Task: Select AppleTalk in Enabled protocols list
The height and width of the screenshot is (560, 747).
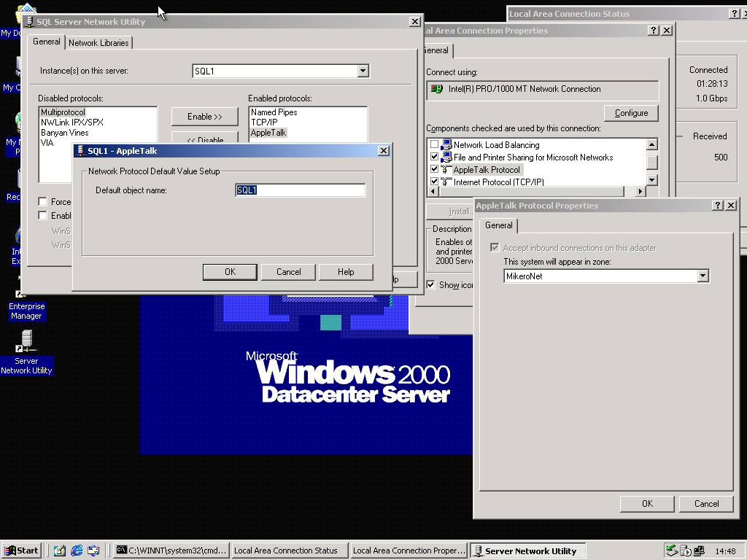Action: [268, 133]
